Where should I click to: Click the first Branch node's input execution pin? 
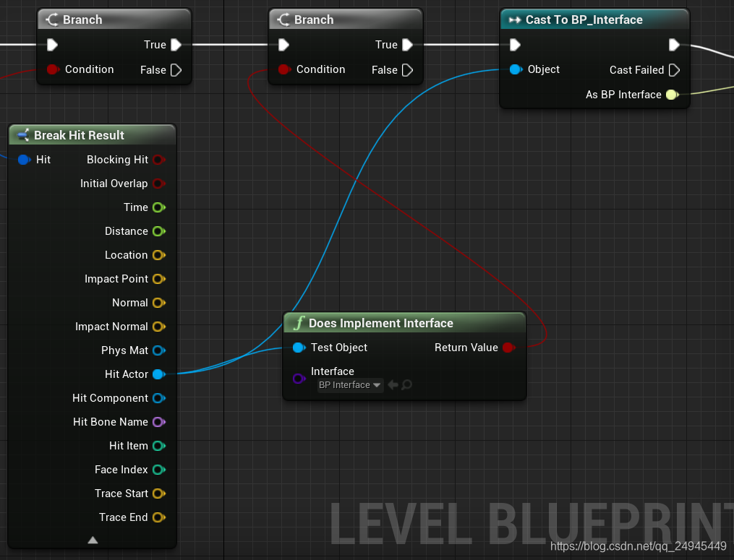pyautogui.click(x=52, y=45)
